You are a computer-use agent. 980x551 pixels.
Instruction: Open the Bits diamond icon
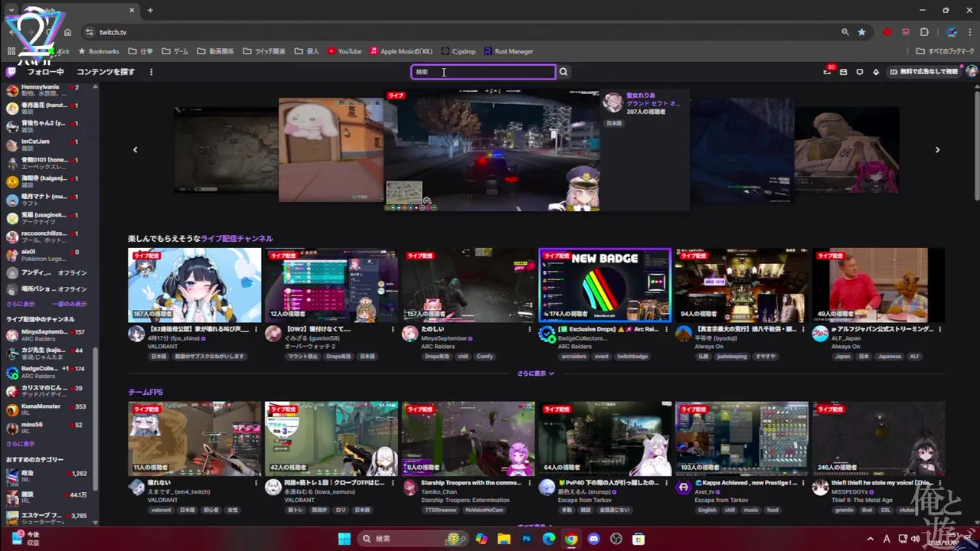pos(876,72)
